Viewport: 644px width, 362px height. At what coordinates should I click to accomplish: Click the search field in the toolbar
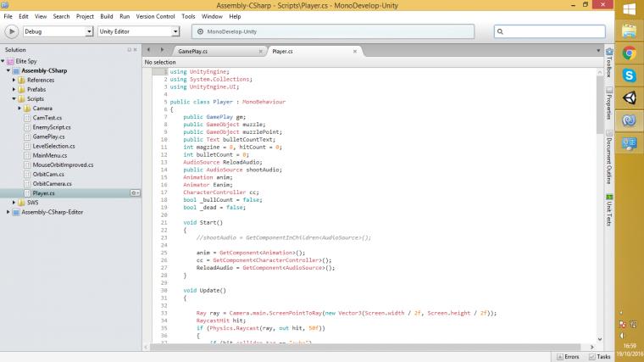tap(551, 31)
